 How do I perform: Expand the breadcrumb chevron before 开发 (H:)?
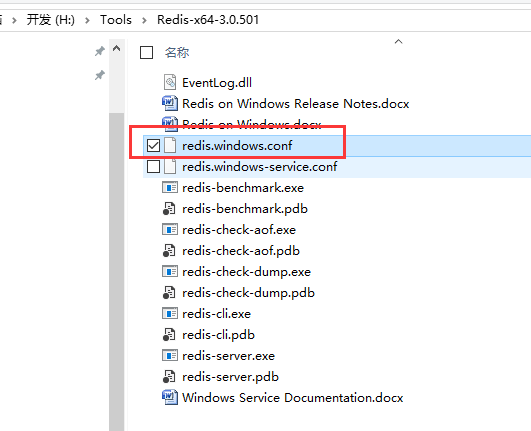[14, 20]
